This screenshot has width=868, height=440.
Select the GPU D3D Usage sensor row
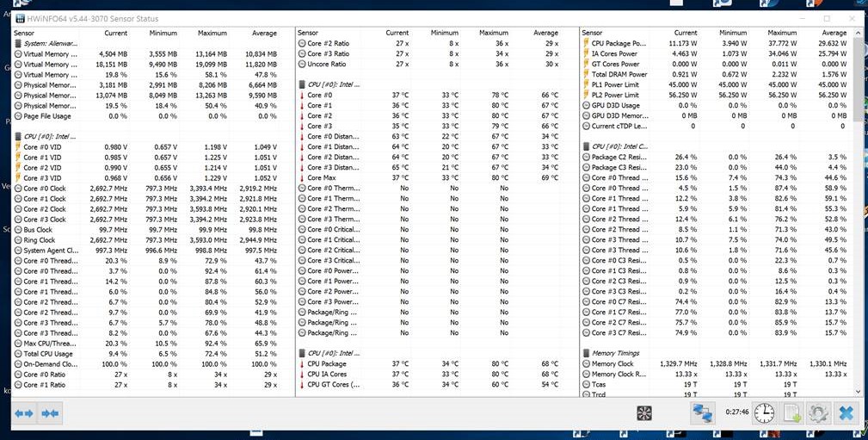[616, 105]
